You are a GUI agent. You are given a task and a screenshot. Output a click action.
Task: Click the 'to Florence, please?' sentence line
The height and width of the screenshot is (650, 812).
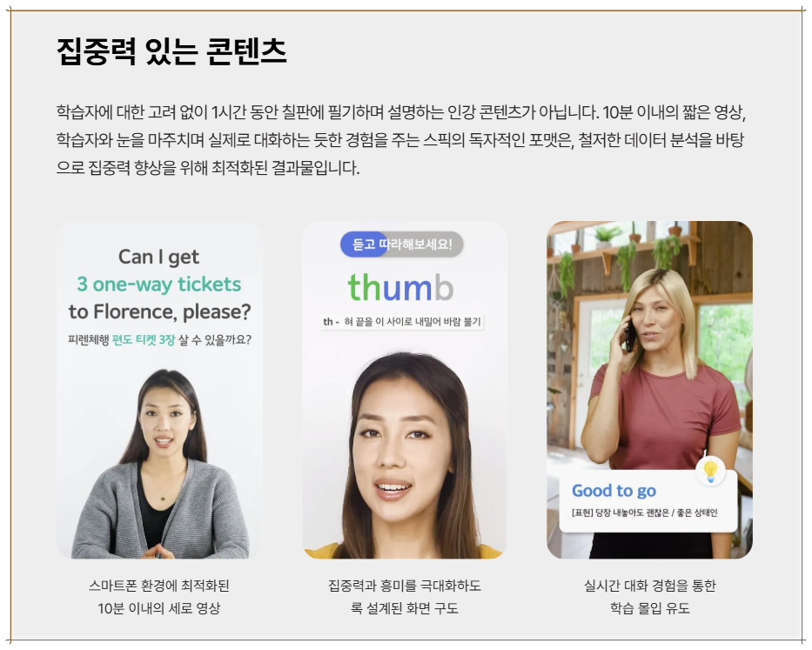tap(159, 312)
